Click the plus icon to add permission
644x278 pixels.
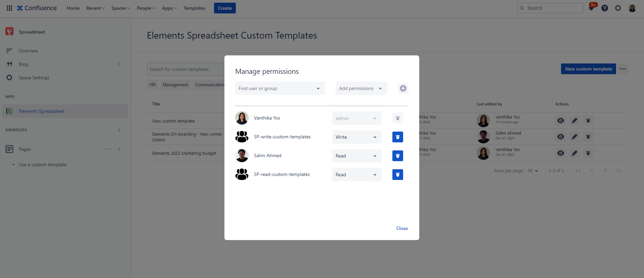(x=403, y=88)
